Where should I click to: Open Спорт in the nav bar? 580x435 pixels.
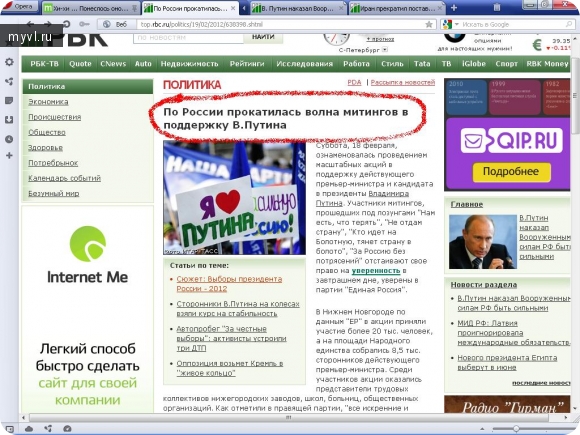pyautogui.click(x=506, y=64)
